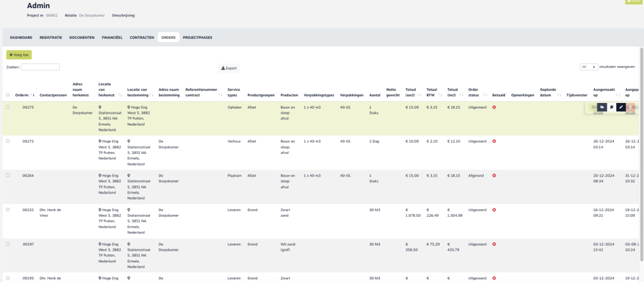Open the results-per-page dropdown showing 50
Screen dimensions: 644x282
click(x=589, y=67)
